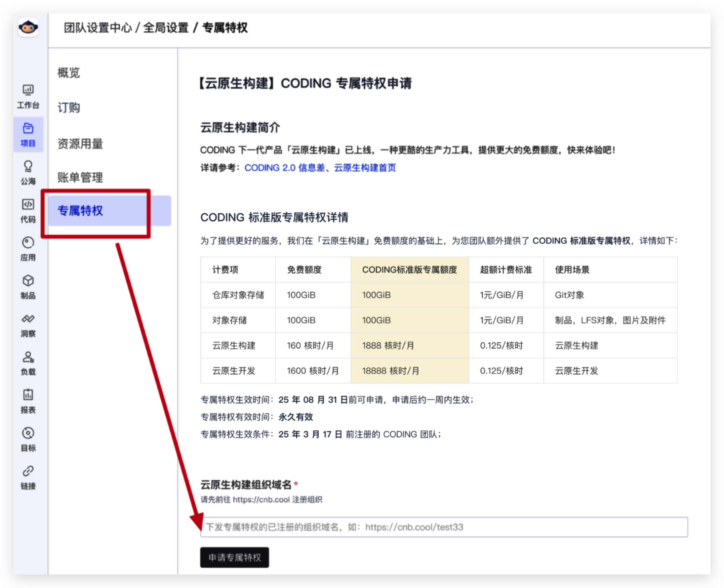The width and height of the screenshot is (724, 588).
Task: Click the 永久有效 validity text
Action: [x=296, y=417]
